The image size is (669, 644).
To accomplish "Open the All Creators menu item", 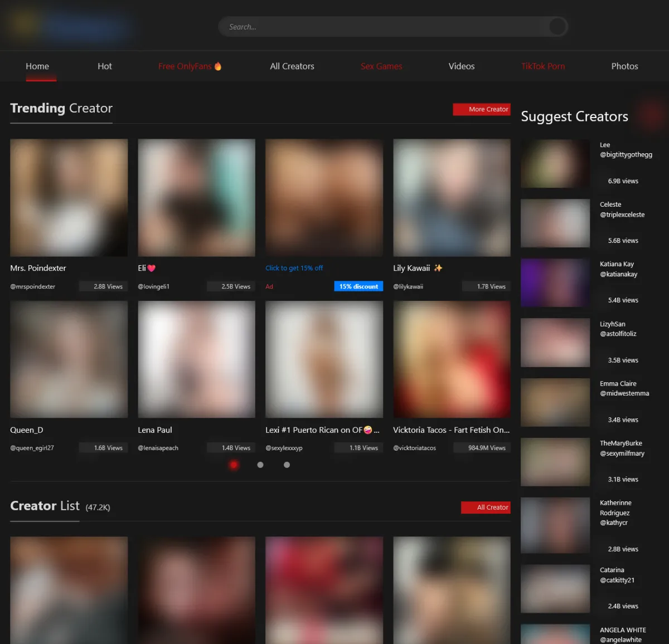I will click(x=292, y=66).
